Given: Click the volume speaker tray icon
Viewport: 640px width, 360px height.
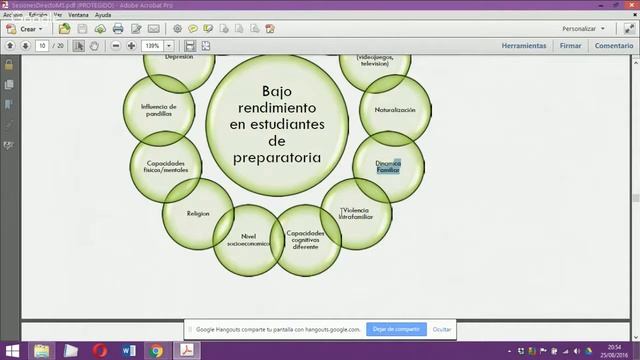Looking at the screenshot, I should click(576, 351).
